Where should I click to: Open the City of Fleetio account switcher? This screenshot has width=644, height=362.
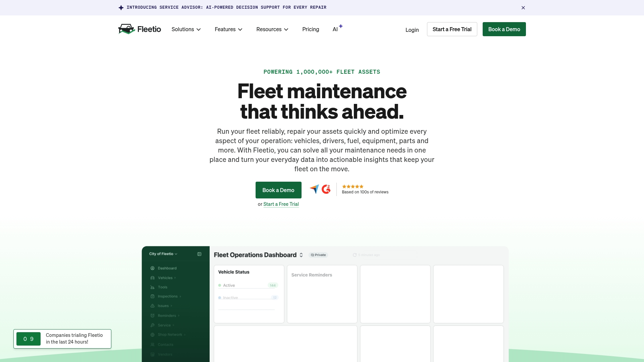[163, 254]
